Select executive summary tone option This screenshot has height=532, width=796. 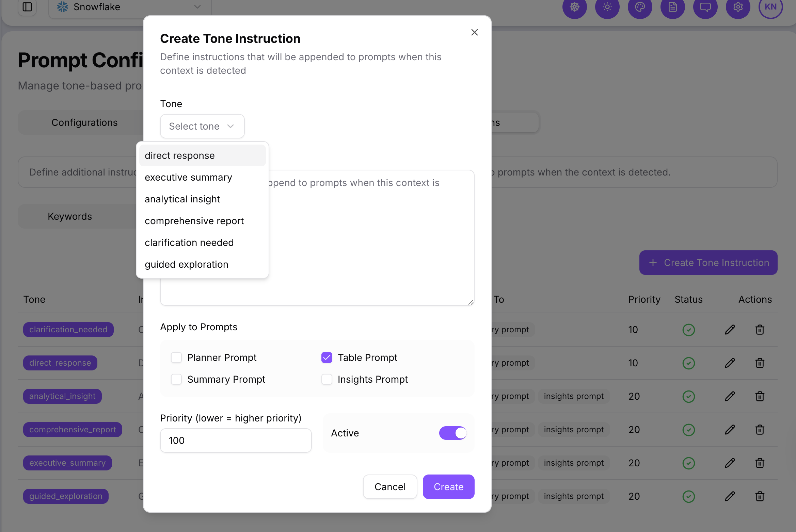click(188, 177)
